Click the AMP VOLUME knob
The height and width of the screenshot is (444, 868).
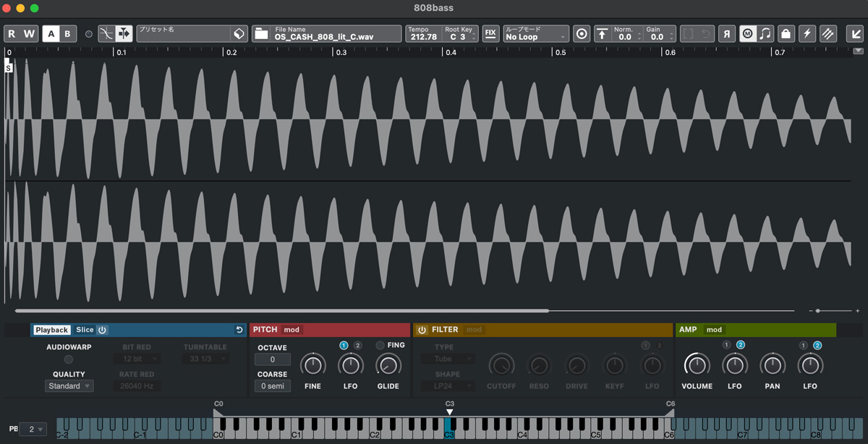[697, 364]
